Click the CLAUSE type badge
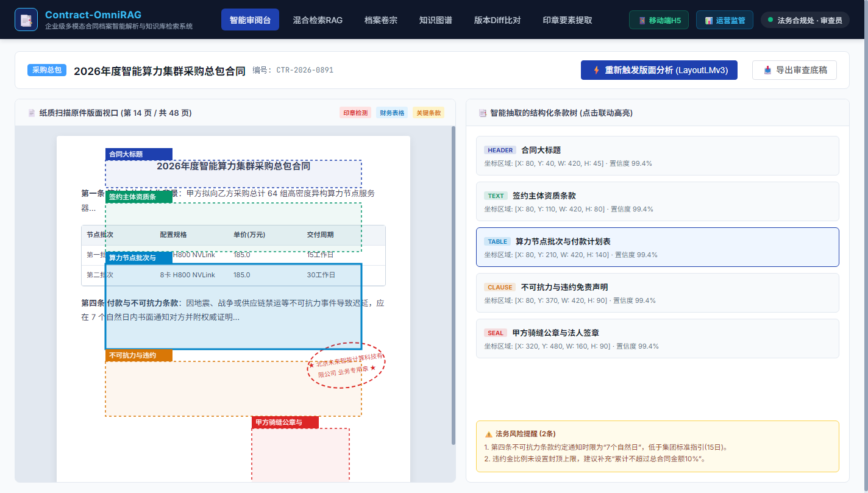The image size is (868, 493). (500, 287)
